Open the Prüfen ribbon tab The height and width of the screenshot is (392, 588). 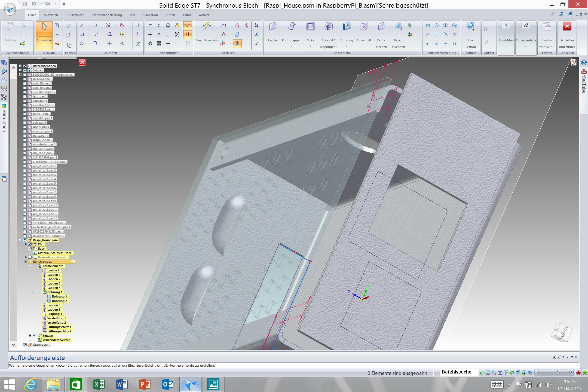[170, 15]
